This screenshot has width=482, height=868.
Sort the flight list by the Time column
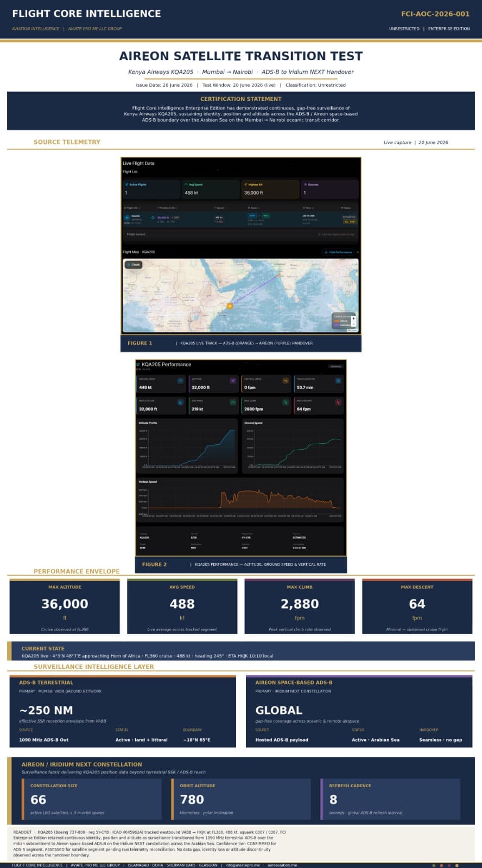307,208
